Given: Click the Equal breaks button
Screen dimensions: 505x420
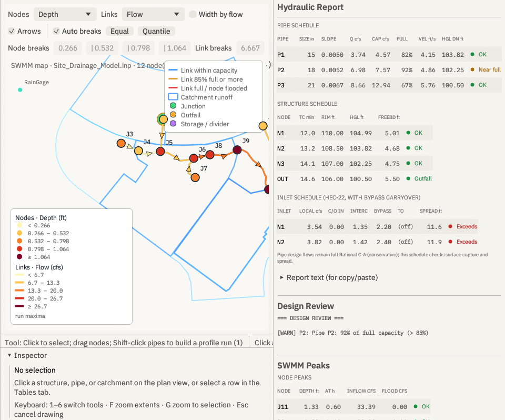Looking at the screenshot, I should (x=119, y=31).
